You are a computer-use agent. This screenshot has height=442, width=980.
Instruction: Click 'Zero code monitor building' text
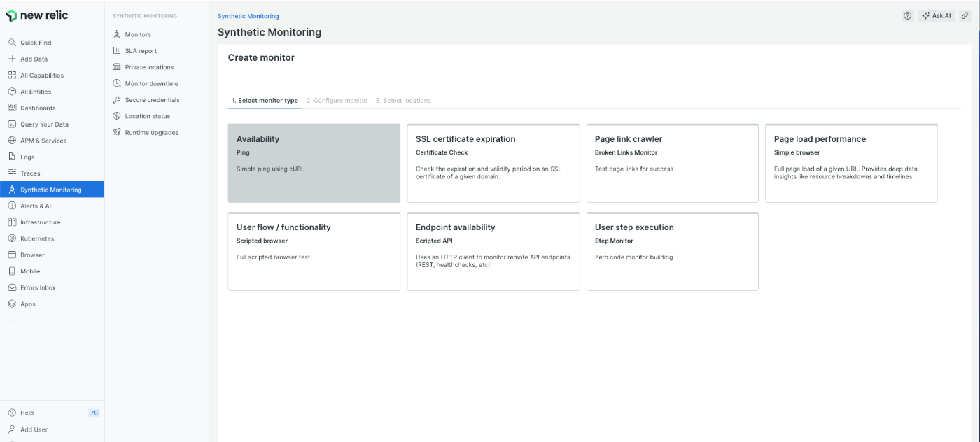coord(633,257)
